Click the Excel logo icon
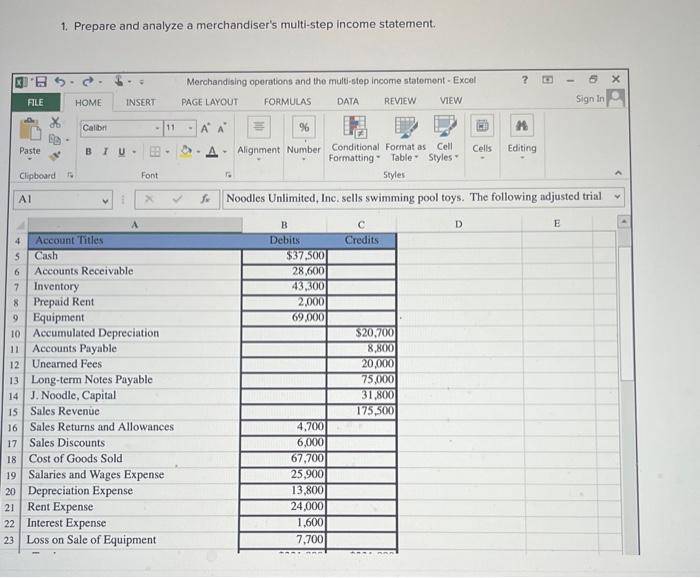The height and width of the screenshot is (578, 700). pos(21,83)
